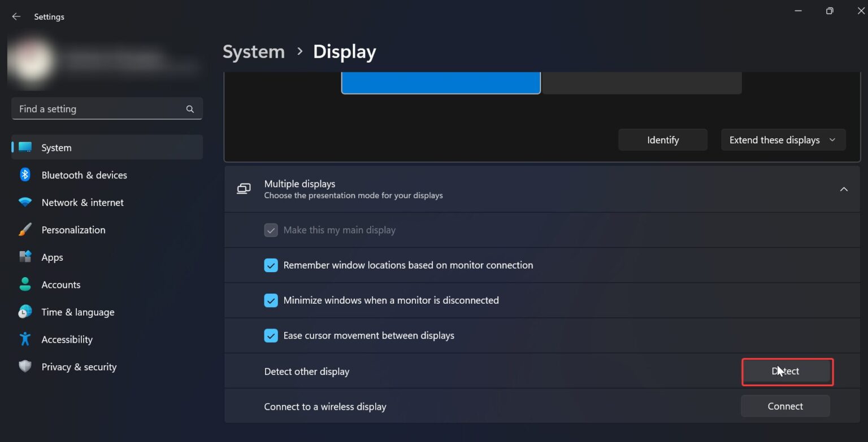868x442 pixels.
Task: Disable Minimize windows when a monitor is disconnected
Action: (271, 300)
